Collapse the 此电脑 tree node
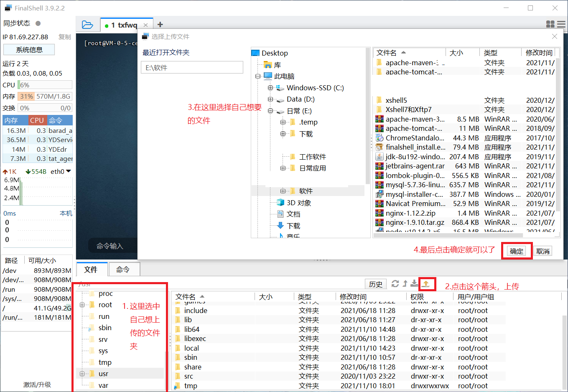This screenshot has width=568, height=392. [258, 76]
